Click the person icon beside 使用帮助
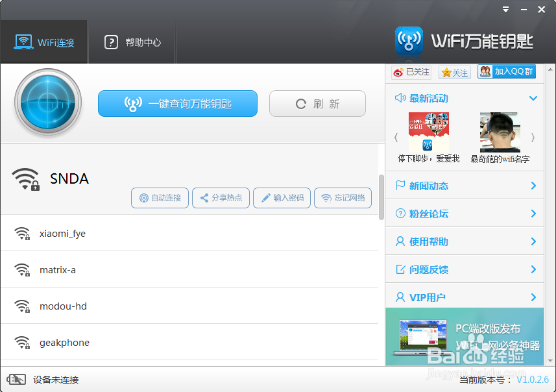The height and width of the screenshot is (392, 556). (400, 241)
